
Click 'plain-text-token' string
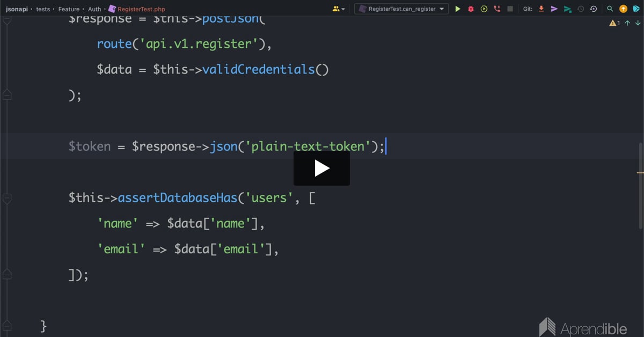tap(308, 146)
